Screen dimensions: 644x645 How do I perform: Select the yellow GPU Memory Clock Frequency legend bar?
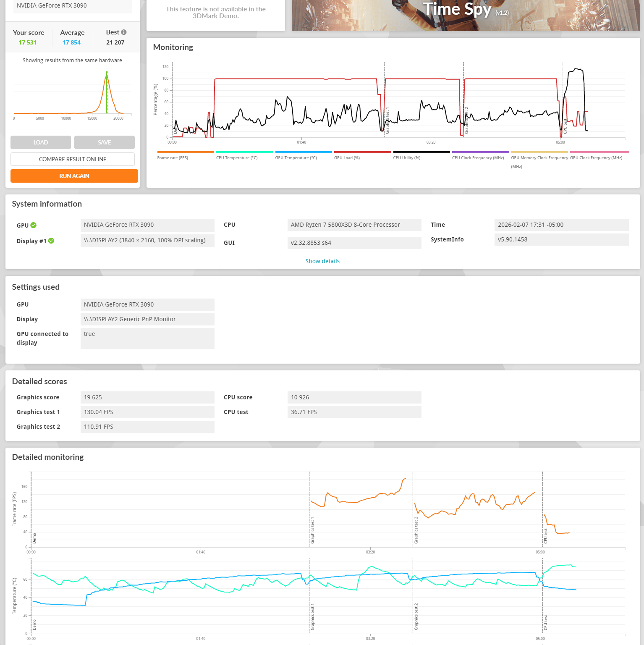tap(539, 152)
